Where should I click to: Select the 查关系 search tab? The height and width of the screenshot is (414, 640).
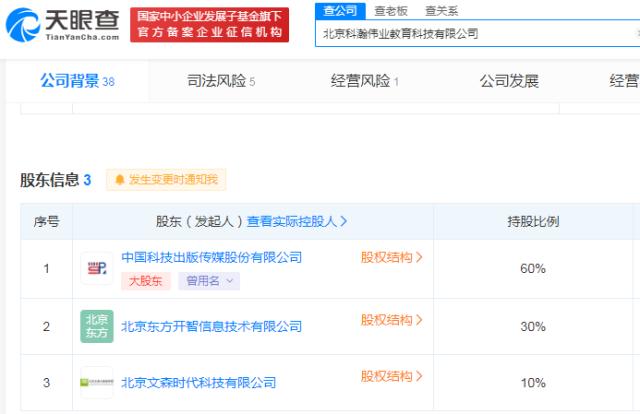pyautogui.click(x=442, y=11)
